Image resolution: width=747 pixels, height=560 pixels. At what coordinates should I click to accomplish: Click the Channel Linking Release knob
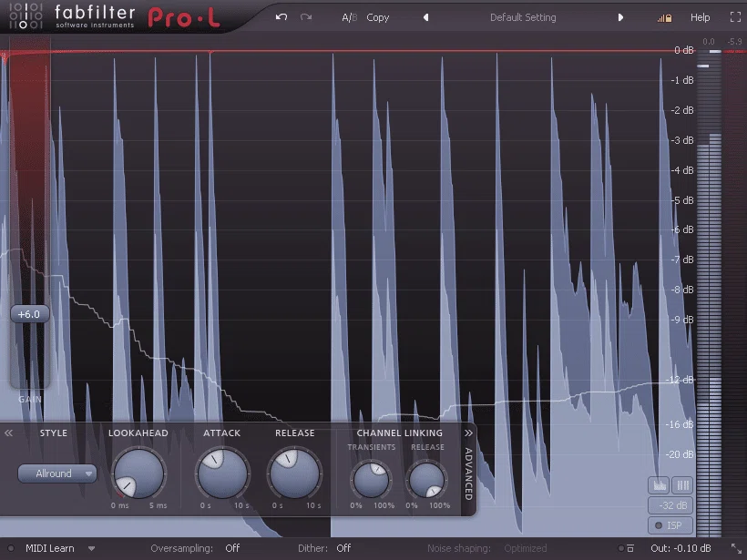(x=427, y=480)
